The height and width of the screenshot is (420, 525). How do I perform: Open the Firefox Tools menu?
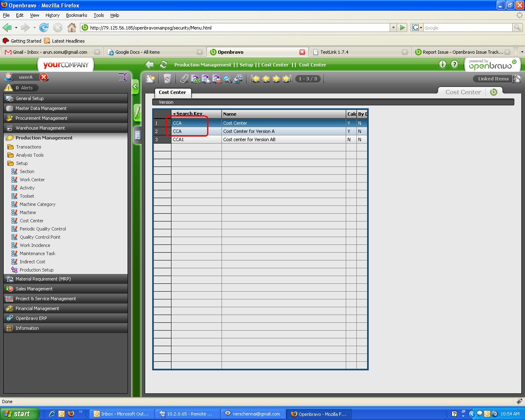(x=99, y=15)
